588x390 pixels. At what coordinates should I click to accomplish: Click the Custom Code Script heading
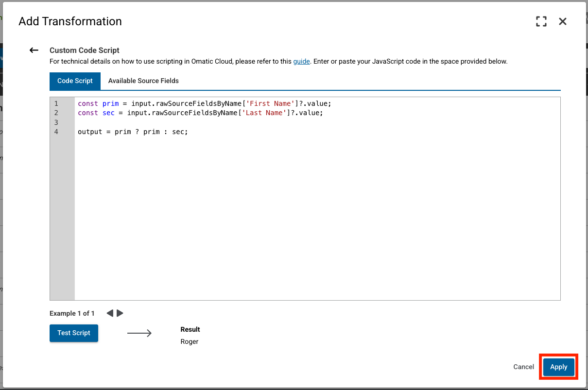85,50
